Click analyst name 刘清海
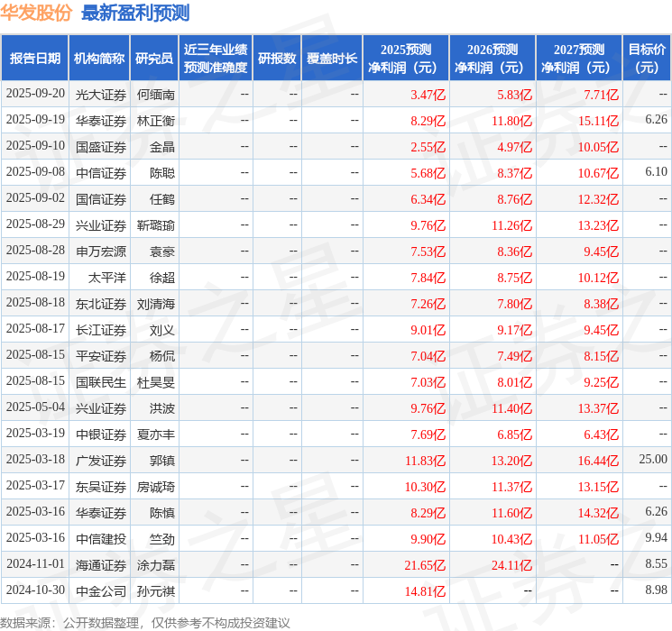Screen dimensions: 672x631 pyautogui.click(x=155, y=304)
